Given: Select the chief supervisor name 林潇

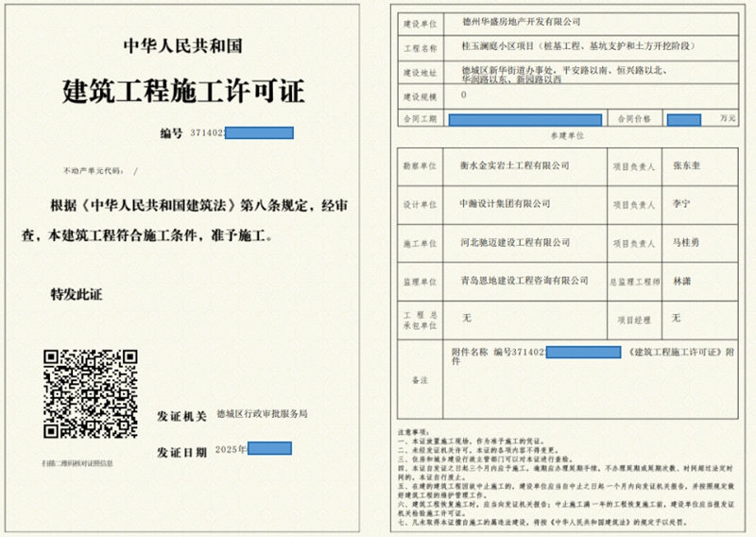Looking at the screenshot, I should click(680, 281).
